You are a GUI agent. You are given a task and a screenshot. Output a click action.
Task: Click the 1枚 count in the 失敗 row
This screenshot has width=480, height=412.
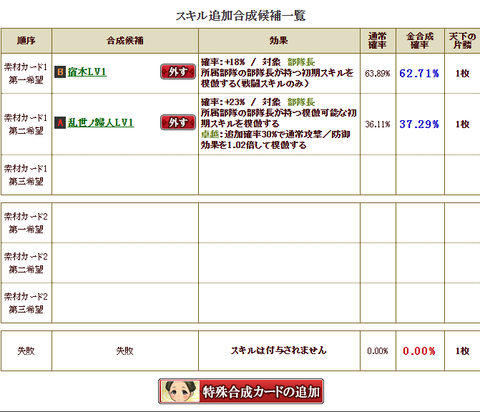tap(462, 351)
